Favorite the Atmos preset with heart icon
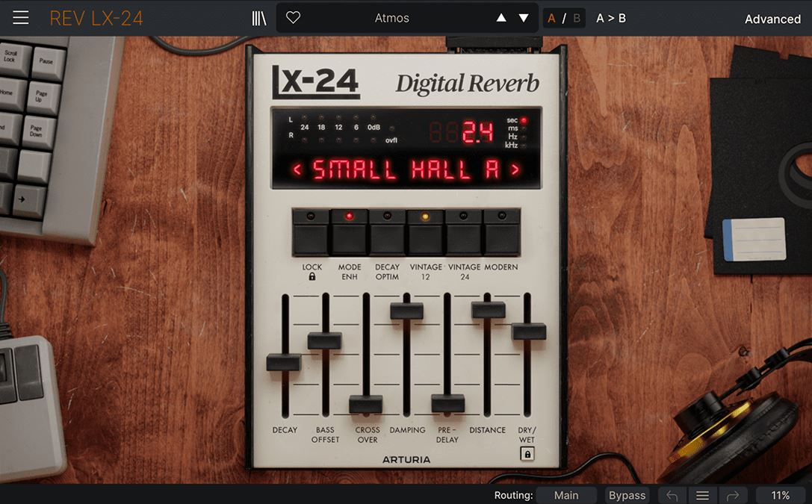Viewport: 812px width, 504px height. pyautogui.click(x=293, y=18)
